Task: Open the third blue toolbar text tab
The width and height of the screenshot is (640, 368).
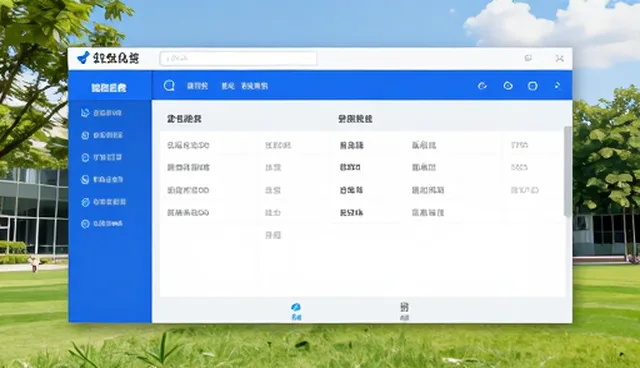Action: pos(254,86)
